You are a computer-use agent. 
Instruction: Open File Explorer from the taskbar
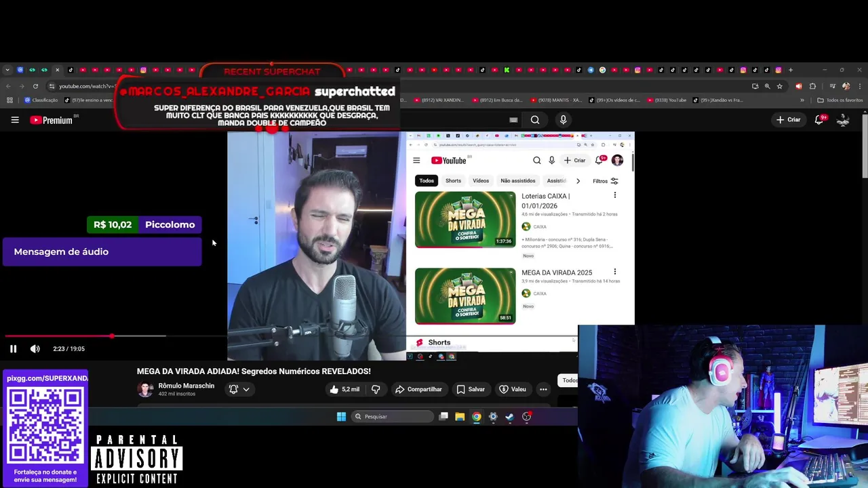460,417
